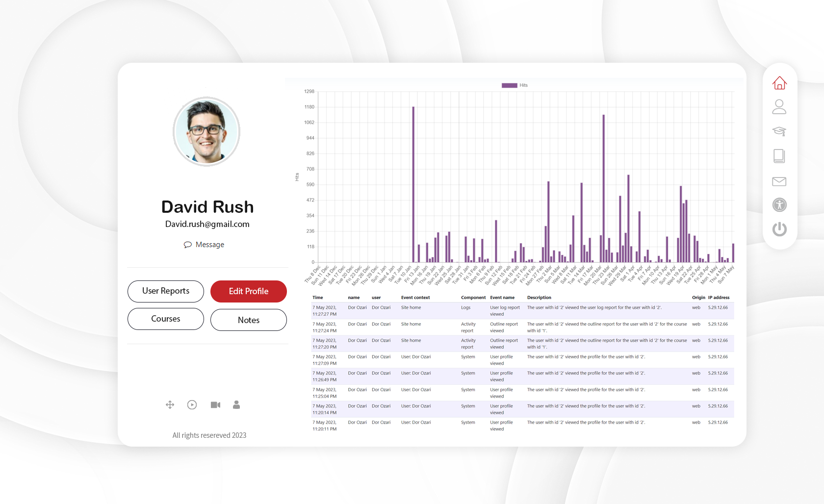
Task: Open the Courses button
Action: (x=166, y=319)
